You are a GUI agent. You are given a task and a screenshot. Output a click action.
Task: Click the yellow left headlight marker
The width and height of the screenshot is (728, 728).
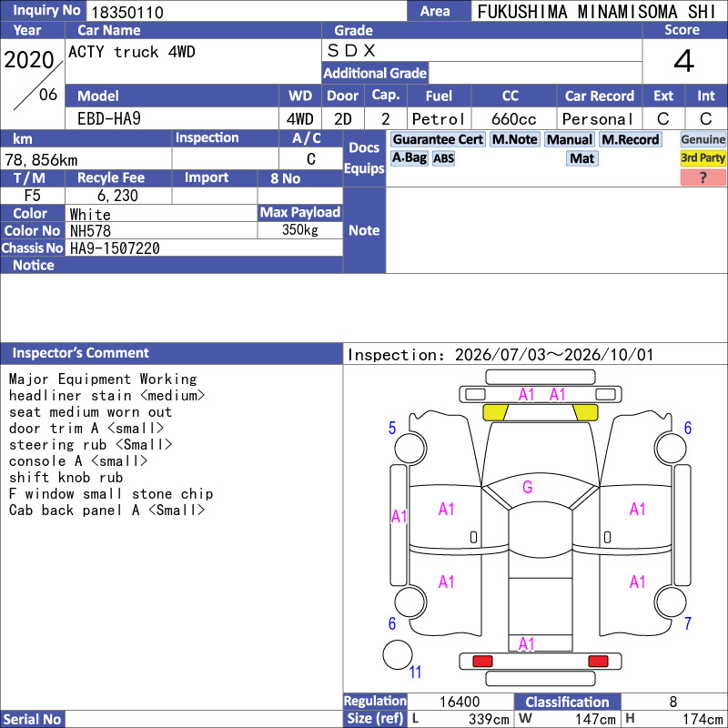click(495, 412)
